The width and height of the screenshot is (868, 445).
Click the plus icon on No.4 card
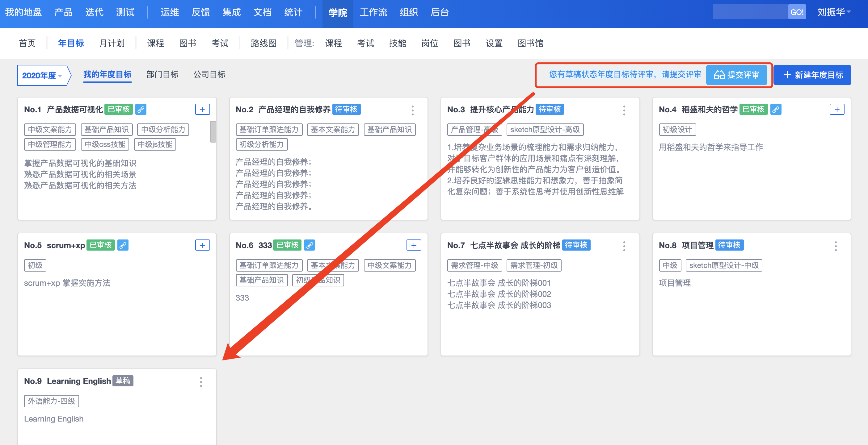click(837, 110)
